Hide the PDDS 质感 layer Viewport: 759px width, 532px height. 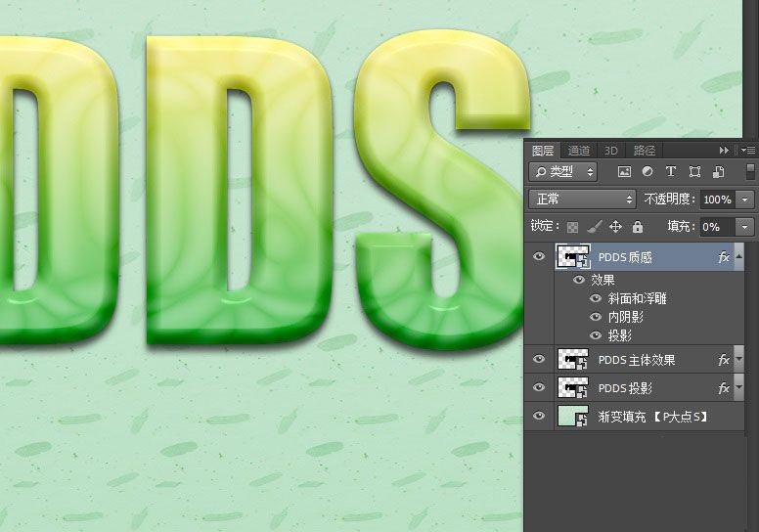click(x=539, y=257)
